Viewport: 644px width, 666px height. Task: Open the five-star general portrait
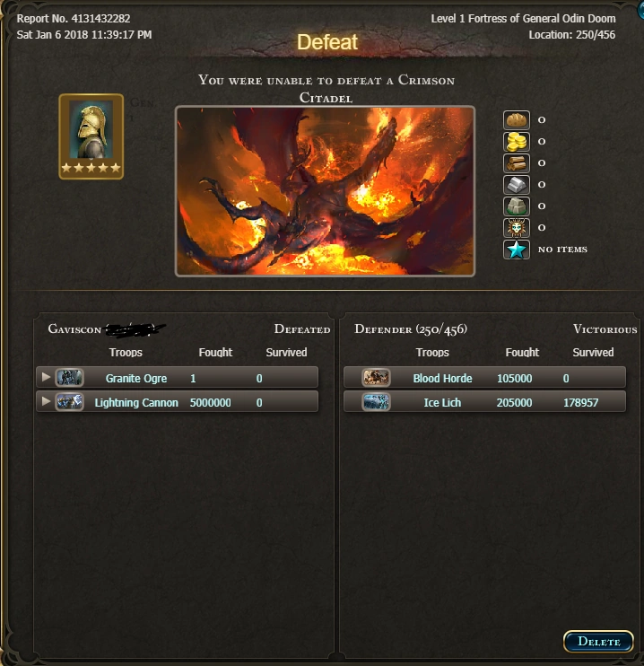[x=91, y=136]
